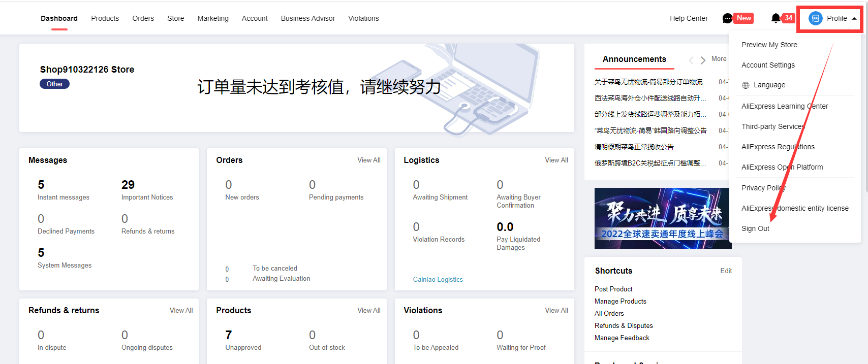Go to the Products menu
The image size is (868, 364).
[x=105, y=18]
